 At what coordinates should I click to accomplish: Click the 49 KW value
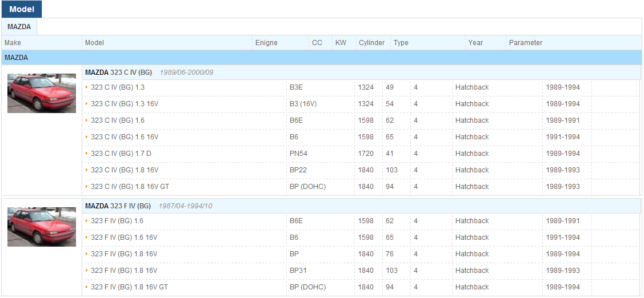(390, 87)
